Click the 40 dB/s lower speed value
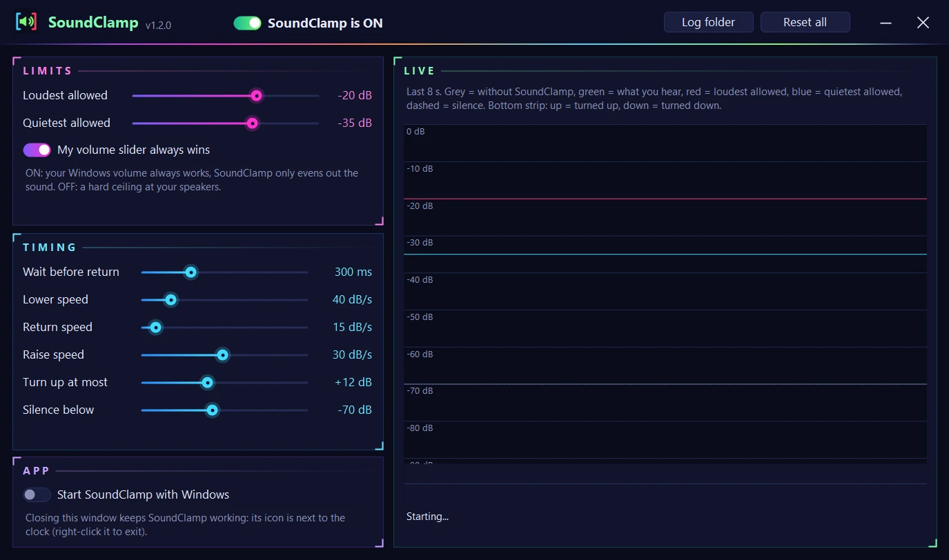949x560 pixels. click(352, 299)
